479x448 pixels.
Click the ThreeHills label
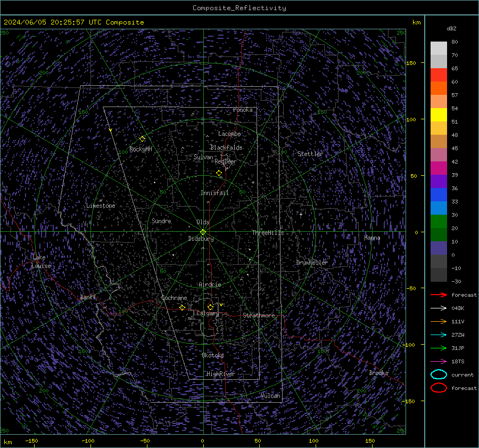pos(268,233)
